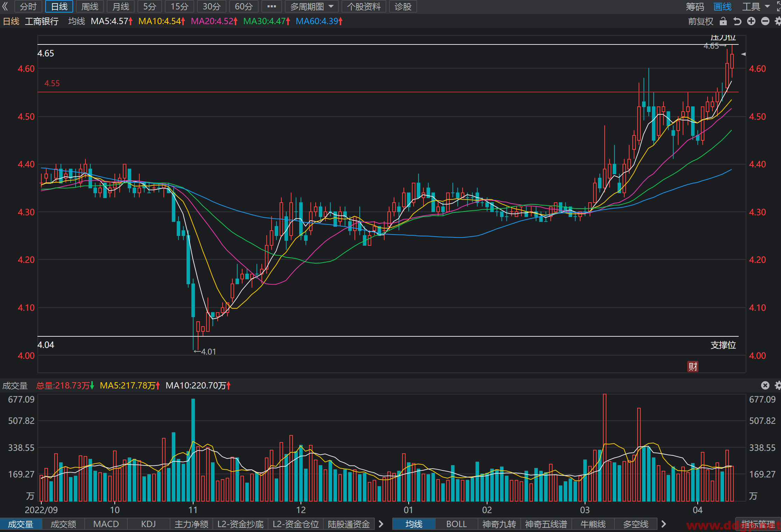Open the 工具 tools dropdown
This screenshot has width=781, height=532.
(756, 6)
